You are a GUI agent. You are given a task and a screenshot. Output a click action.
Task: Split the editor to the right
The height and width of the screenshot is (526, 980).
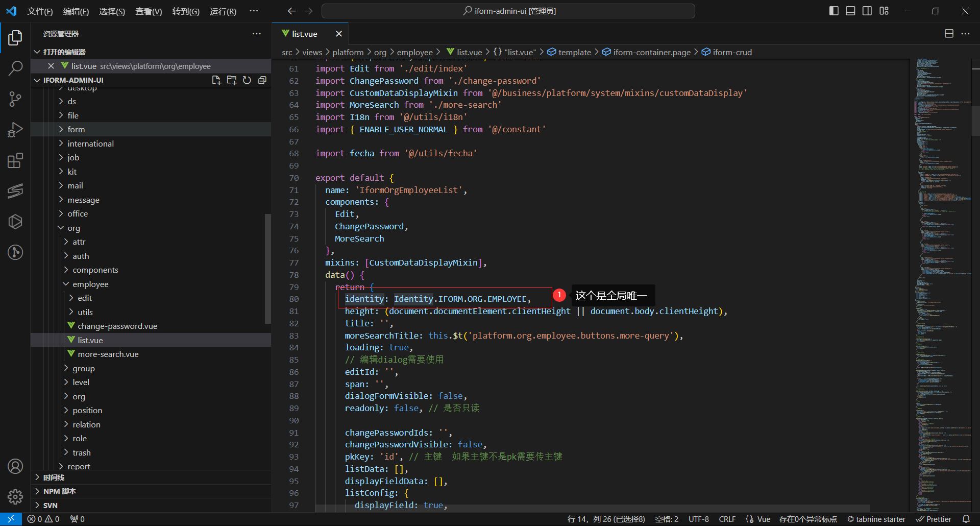949,34
